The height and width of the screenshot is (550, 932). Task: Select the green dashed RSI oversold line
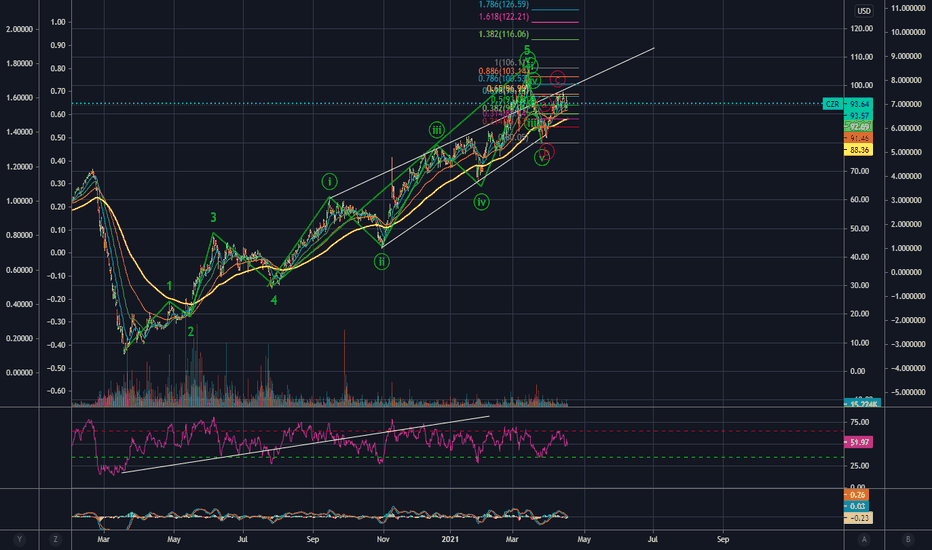(458, 457)
